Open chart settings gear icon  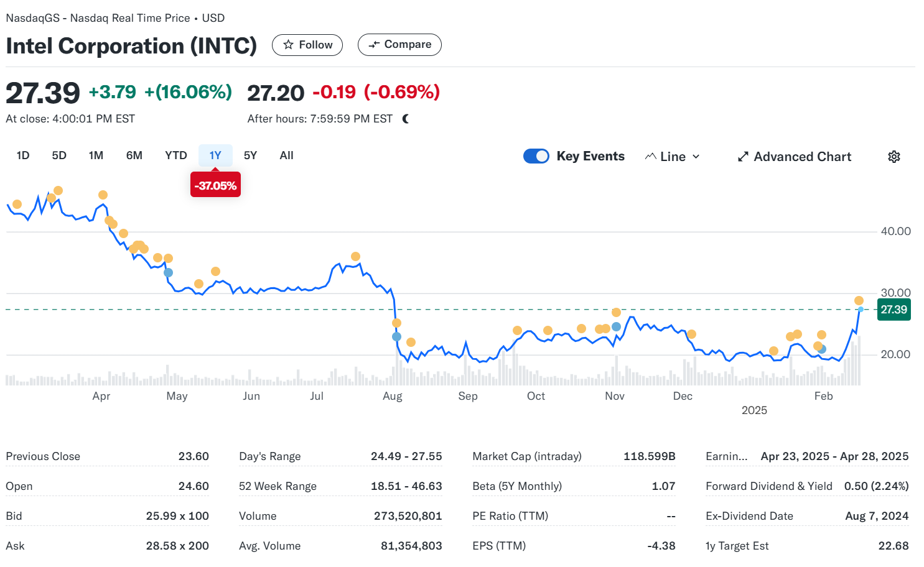point(894,157)
